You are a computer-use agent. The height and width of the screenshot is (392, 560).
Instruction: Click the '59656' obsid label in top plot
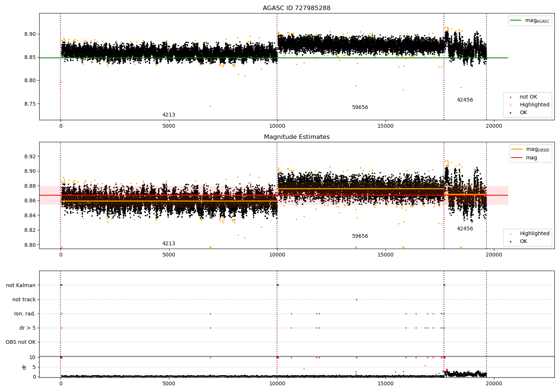coord(360,108)
